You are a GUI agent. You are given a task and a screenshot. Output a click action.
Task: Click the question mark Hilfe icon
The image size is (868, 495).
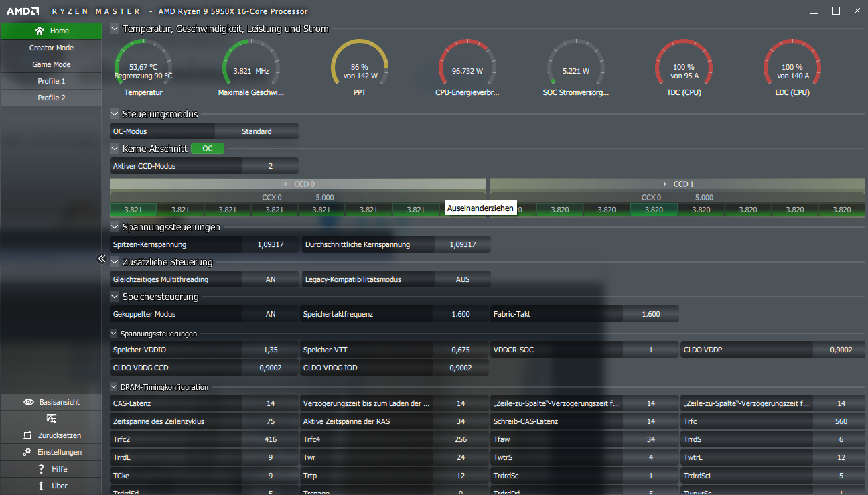[x=42, y=469]
